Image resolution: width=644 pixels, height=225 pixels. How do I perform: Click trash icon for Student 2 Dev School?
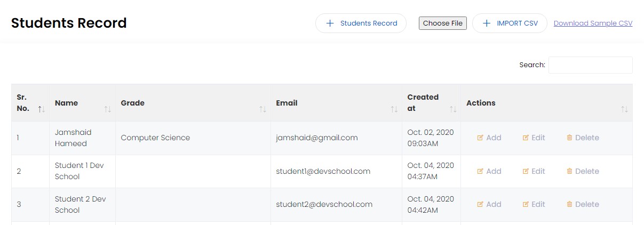[x=569, y=204]
